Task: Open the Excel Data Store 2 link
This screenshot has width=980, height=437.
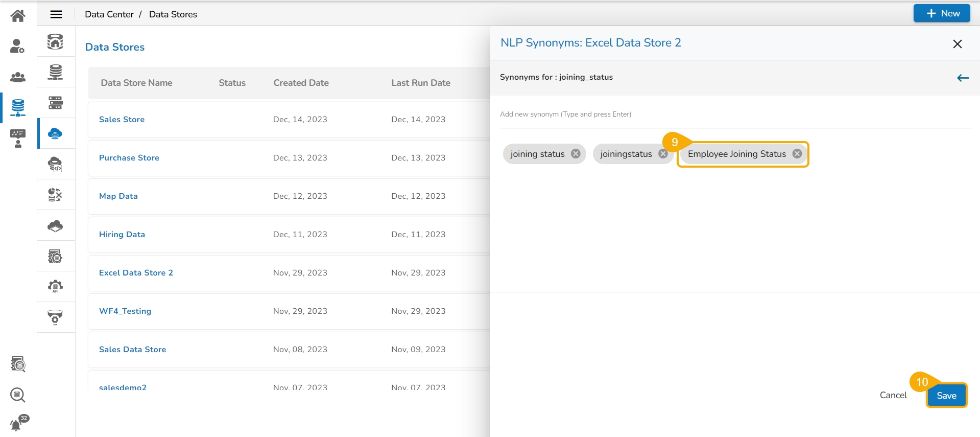Action: pyautogui.click(x=136, y=273)
